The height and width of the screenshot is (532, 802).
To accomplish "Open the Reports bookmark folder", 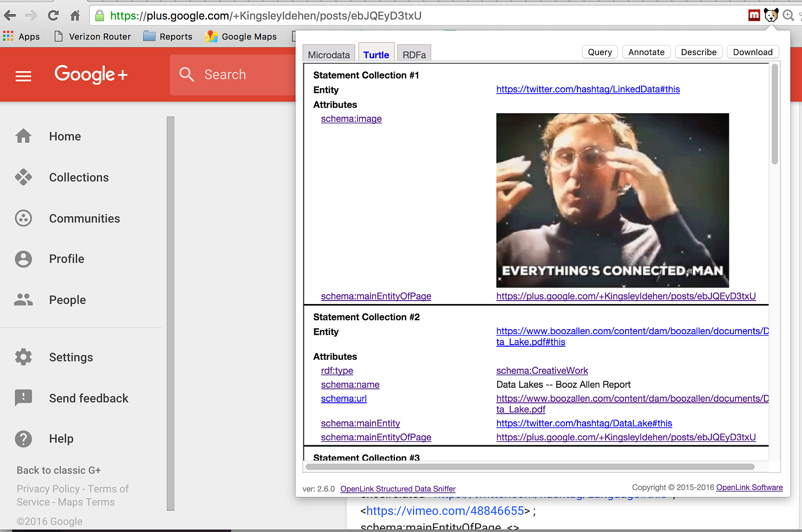I will pyautogui.click(x=168, y=37).
